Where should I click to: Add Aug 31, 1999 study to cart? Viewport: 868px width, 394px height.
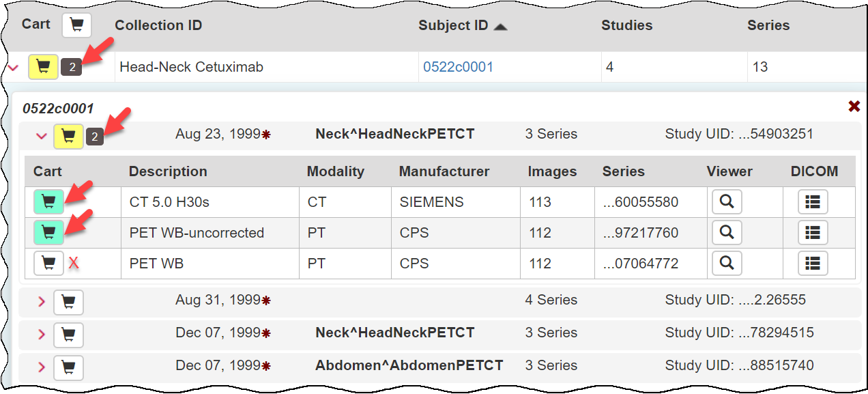(68, 301)
